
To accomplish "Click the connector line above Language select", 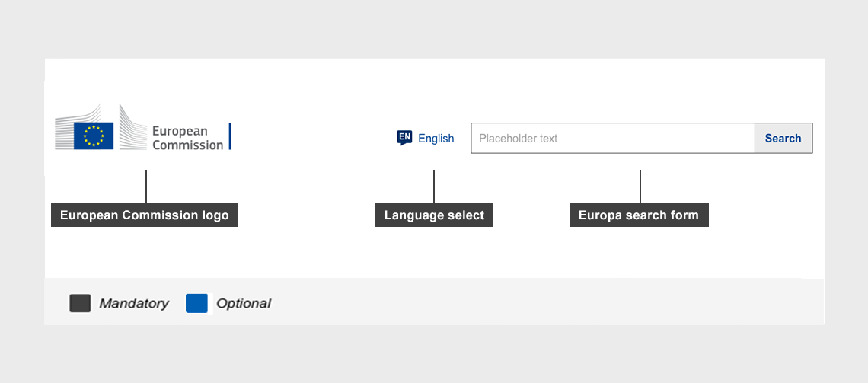I will click(434, 186).
